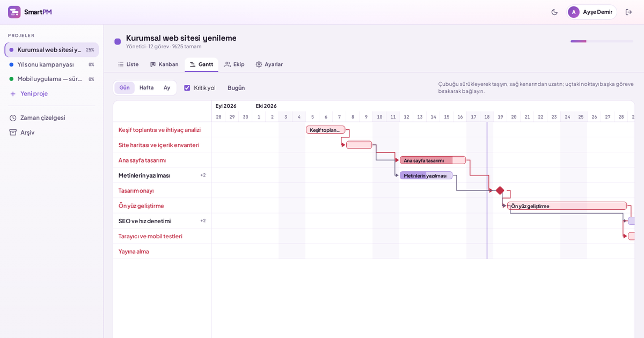644x338 pixels.
Task: Click the 25% badge on Kurumsal project
Action: pos(90,50)
